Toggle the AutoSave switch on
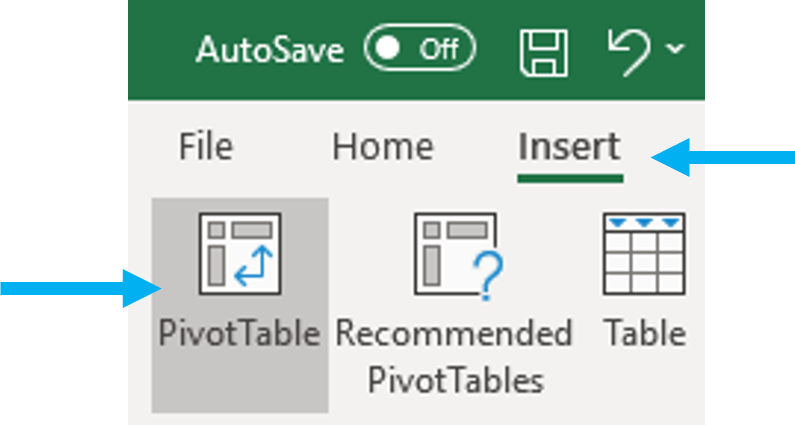The height and width of the screenshot is (425, 795). [x=419, y=49]
